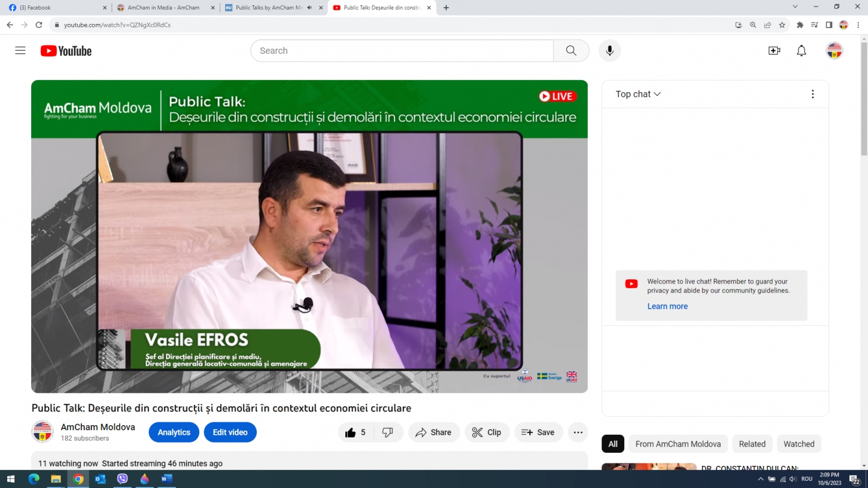Open the YouTube hamburger guide menu
The image size is (868, 488).
point(20,51)
